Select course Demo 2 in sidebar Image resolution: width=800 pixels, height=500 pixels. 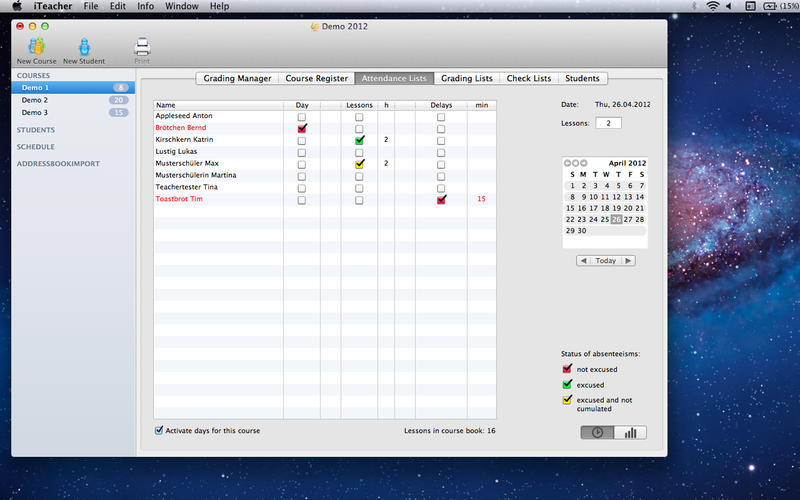73,100
